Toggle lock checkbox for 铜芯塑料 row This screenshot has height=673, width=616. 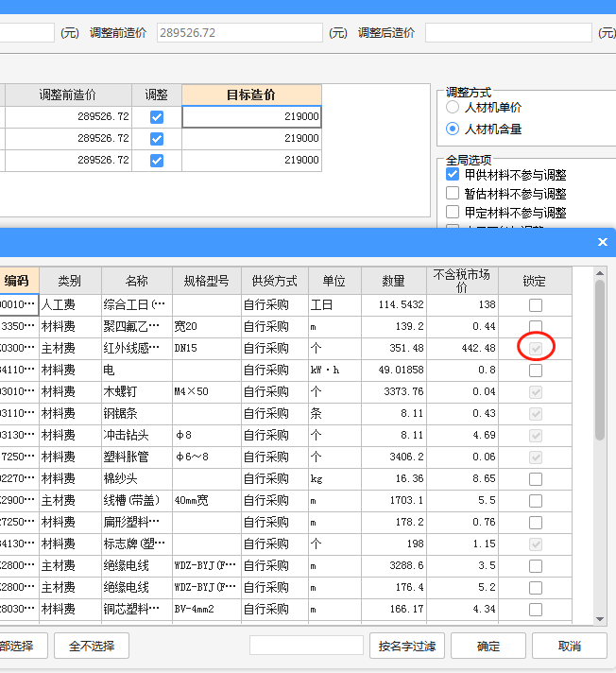pos(536,609)
